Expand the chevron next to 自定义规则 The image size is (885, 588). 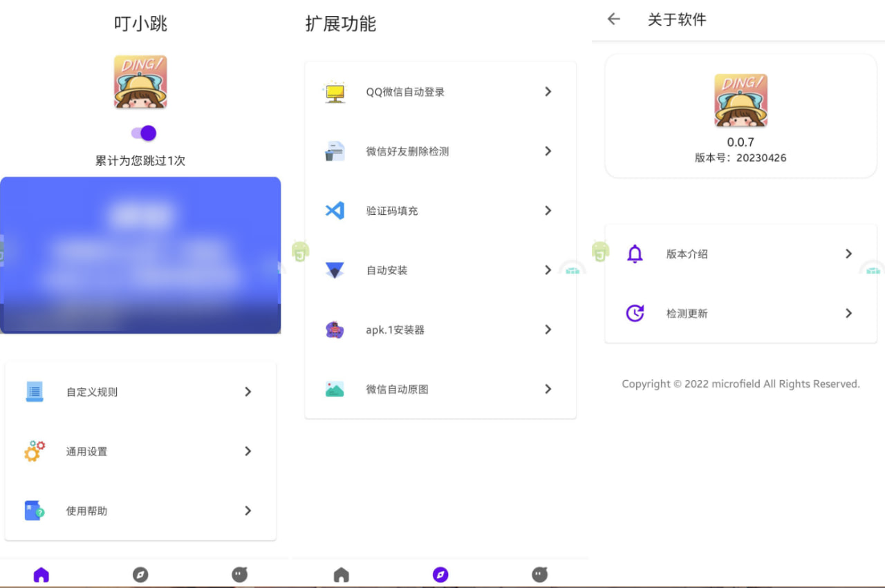(248, 392)
